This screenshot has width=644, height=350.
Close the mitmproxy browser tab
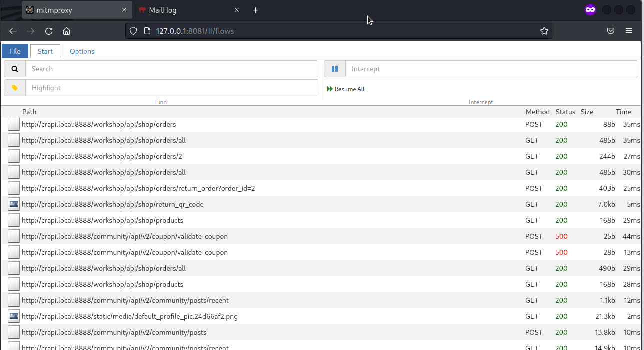click(124, 10)
